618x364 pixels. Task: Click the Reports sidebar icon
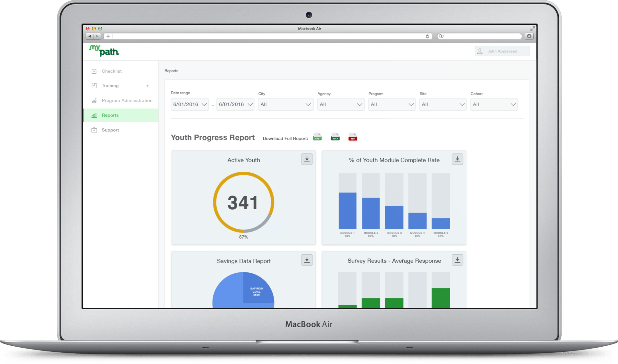[x=94, y=115]
